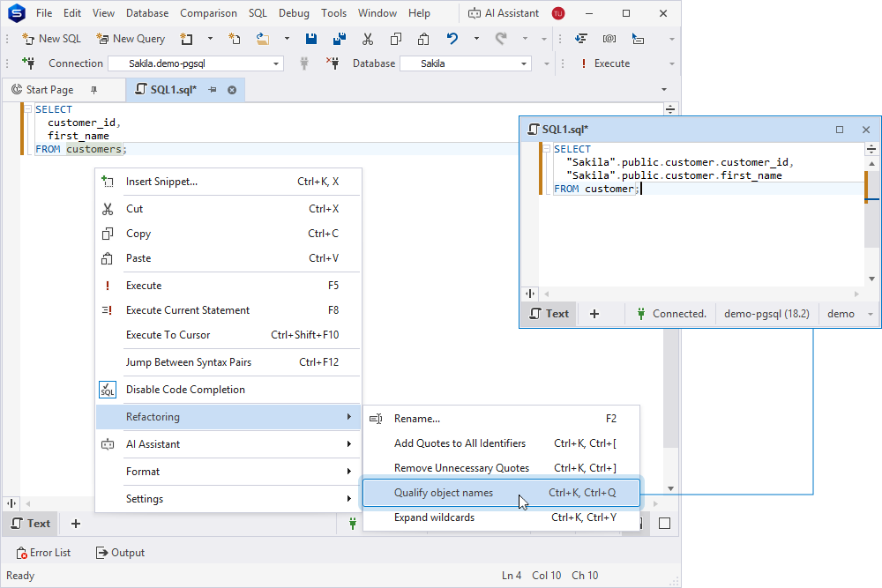Click the format document icon in toolbar
Image resolution: width=882 pixels, height=588 pixels.
(581, 39)
